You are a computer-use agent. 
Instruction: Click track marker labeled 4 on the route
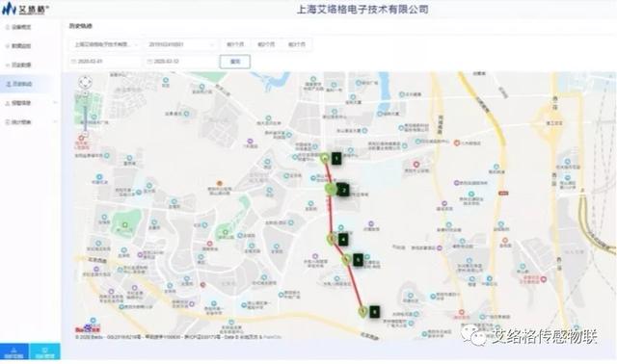pos(343,239)
